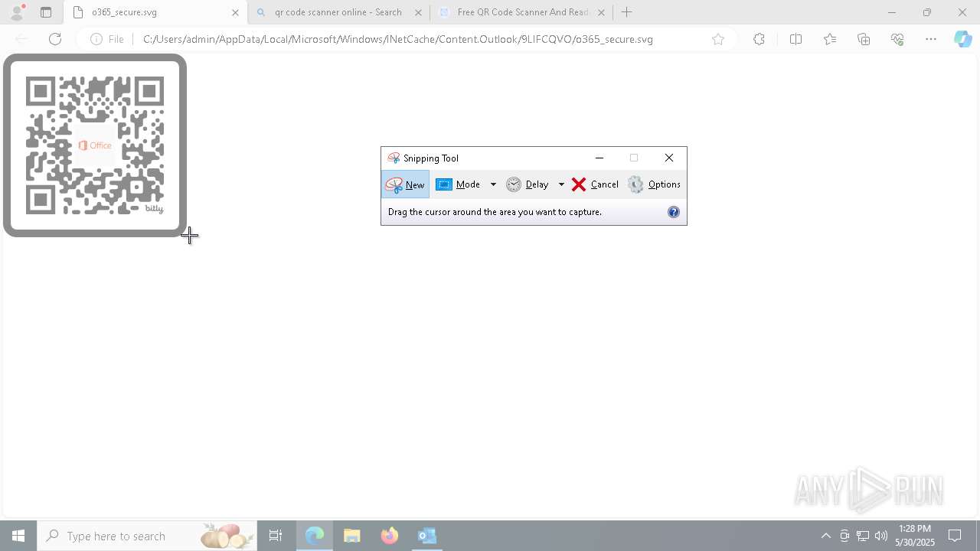Click the taskbar search box

pyautogui.click(x=147, y=536)
